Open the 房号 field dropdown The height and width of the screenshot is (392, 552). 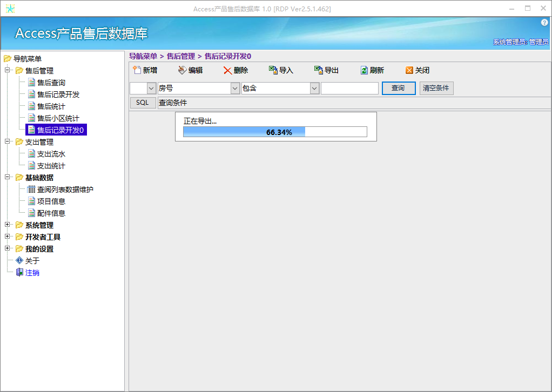pos(235,89)
